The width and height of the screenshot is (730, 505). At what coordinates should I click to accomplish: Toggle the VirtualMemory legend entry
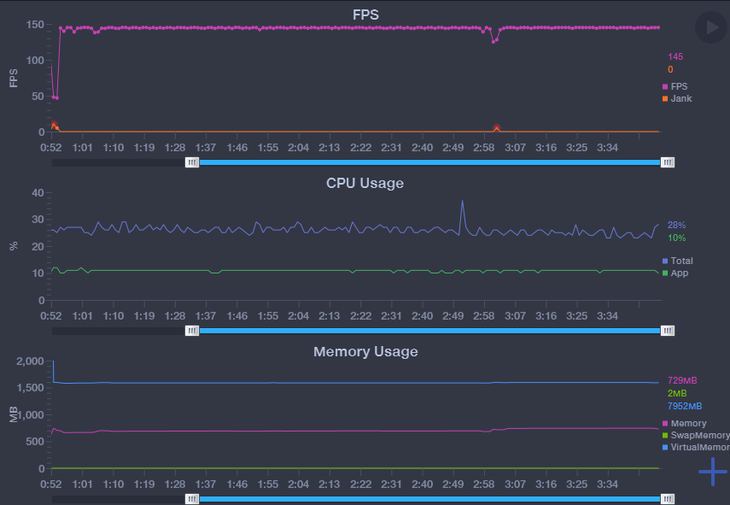(696, 448)
